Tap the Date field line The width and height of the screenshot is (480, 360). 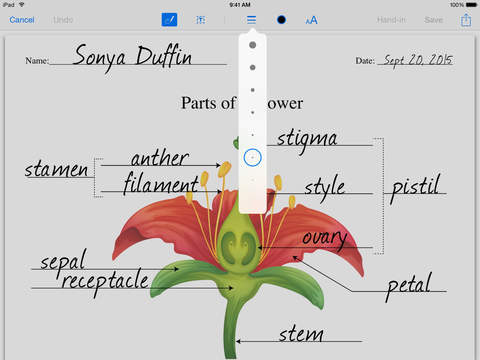tap(415, 60)
